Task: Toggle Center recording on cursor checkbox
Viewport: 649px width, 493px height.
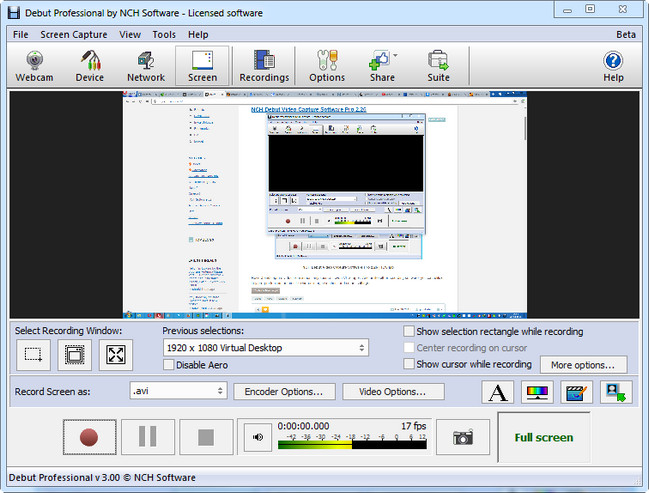Action: pyautogui.click(x=409, y=347)
